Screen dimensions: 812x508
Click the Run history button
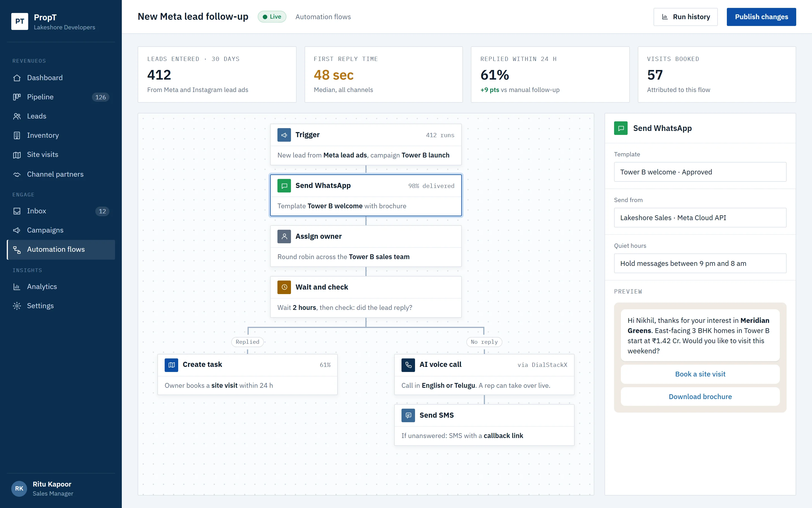click(685, 17)
